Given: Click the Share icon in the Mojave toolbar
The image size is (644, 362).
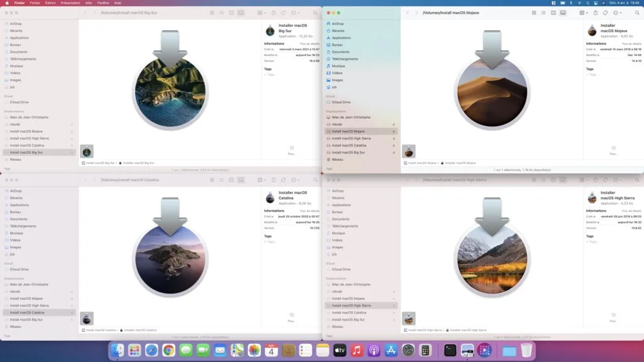Looking at the screenshot, I should [x=596, y=12].
